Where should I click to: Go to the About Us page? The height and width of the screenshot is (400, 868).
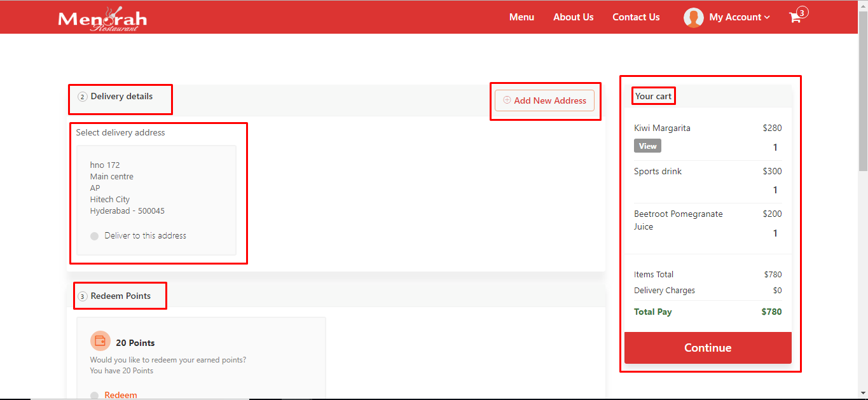(x=573, y=17)
